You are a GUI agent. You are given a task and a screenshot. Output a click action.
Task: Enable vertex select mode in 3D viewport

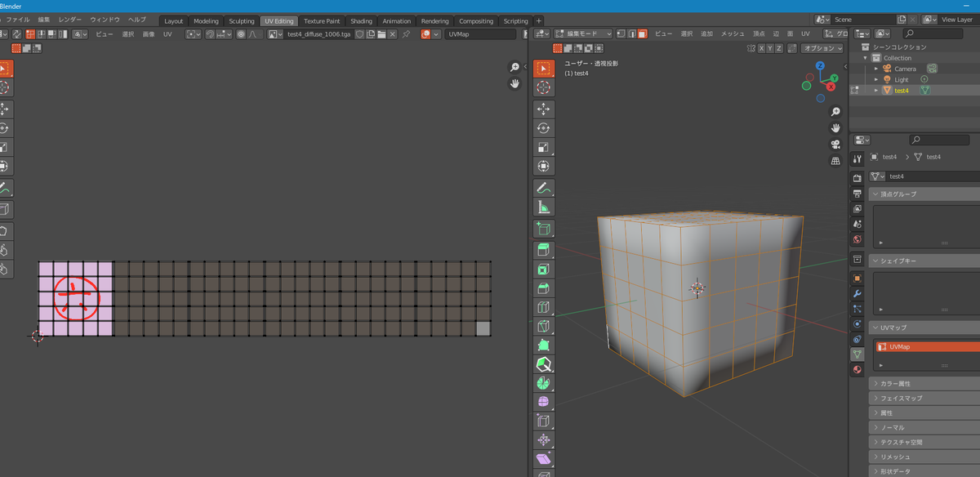point(621,33)
